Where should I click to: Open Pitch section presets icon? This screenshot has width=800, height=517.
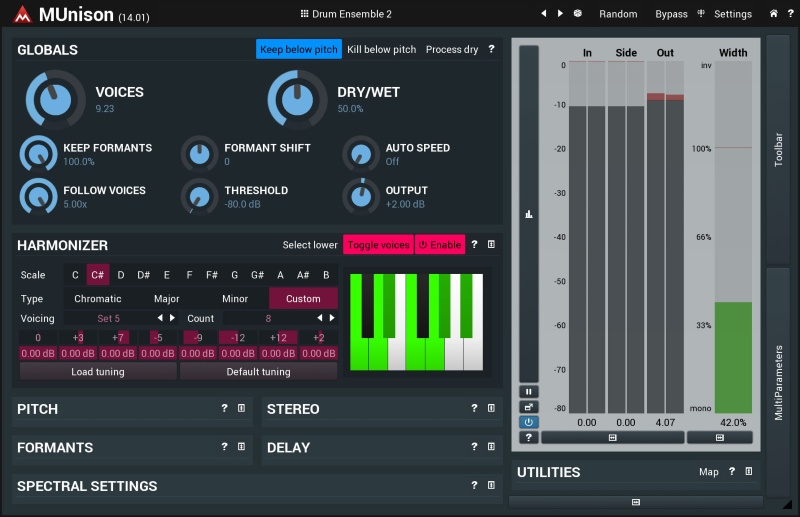[x=241, y=408]
